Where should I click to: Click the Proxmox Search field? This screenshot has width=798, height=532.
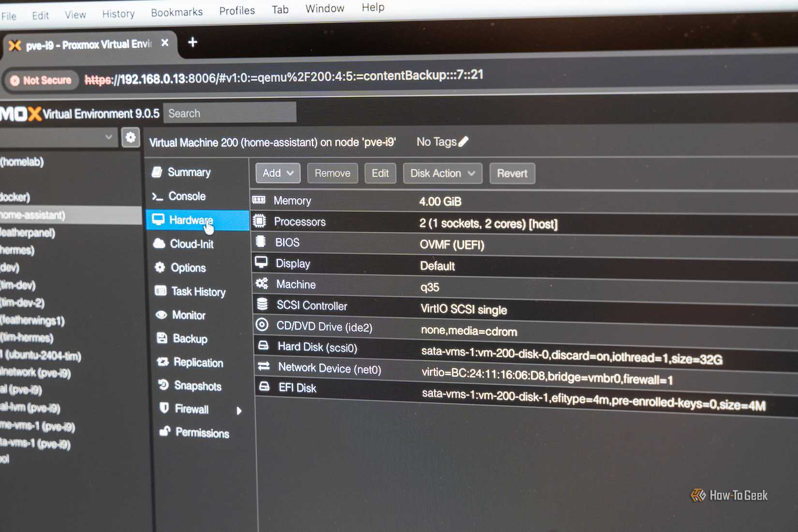coord(230,113)
